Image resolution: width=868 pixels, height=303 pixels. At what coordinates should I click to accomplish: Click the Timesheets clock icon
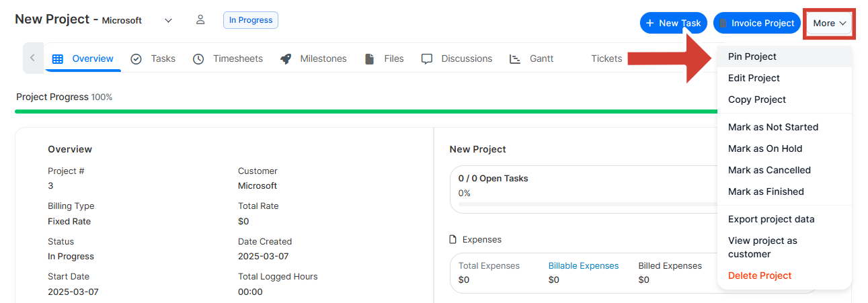pos(198,59)
